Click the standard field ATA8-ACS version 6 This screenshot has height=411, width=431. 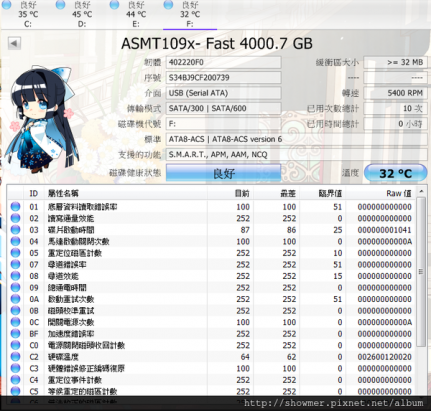[x=297, y=139]
